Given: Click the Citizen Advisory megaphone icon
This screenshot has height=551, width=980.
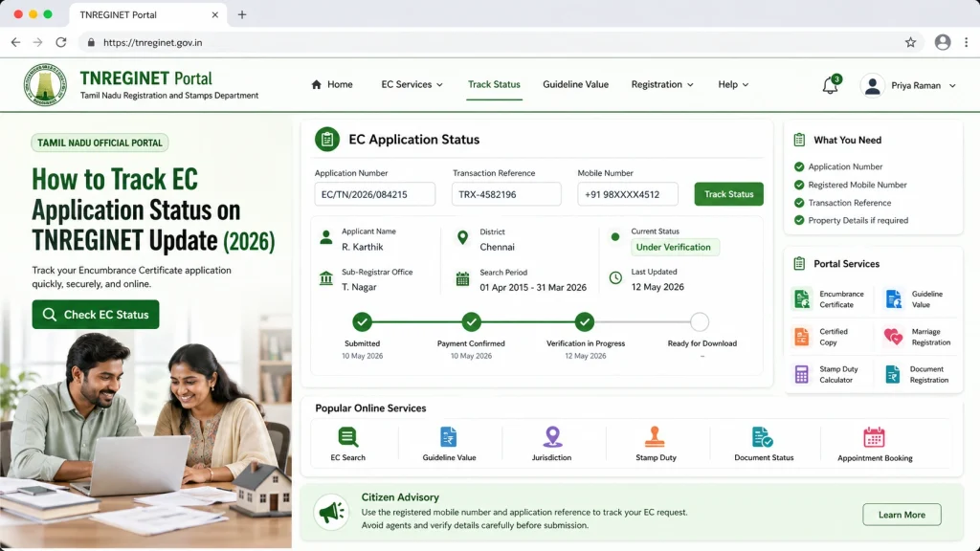Looking at the screenshot, I should pos(331,513).
